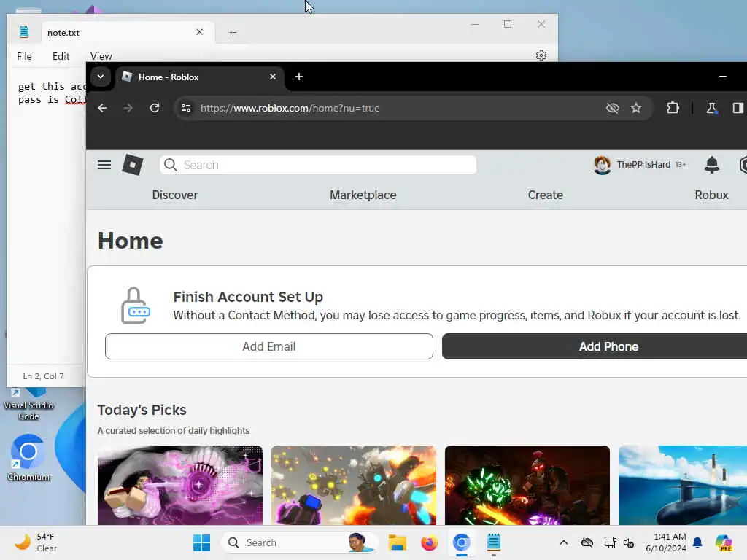Open Chrome Labs flask icon
Screen dimensions: 747x560
pos(711,108)
